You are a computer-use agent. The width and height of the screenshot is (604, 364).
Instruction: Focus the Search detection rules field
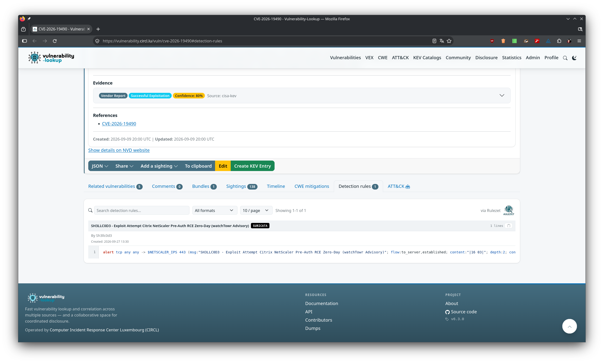[142, 211]
